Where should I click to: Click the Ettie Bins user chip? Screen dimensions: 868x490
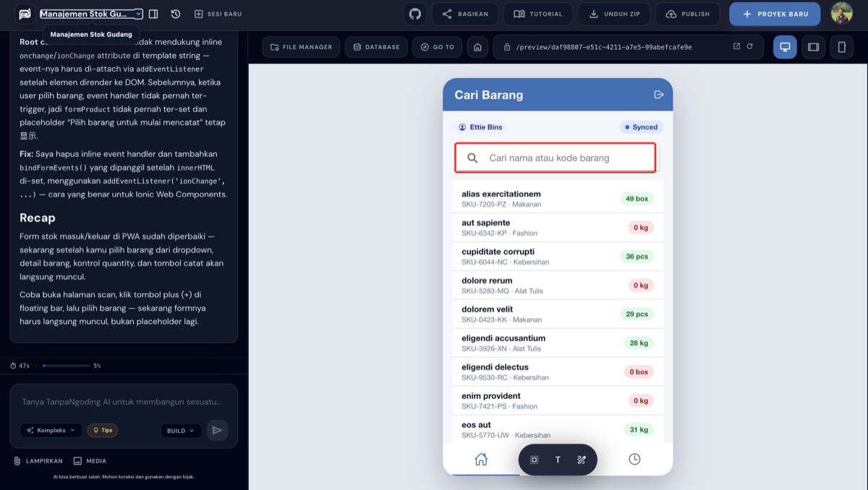(x=480, y=127)
